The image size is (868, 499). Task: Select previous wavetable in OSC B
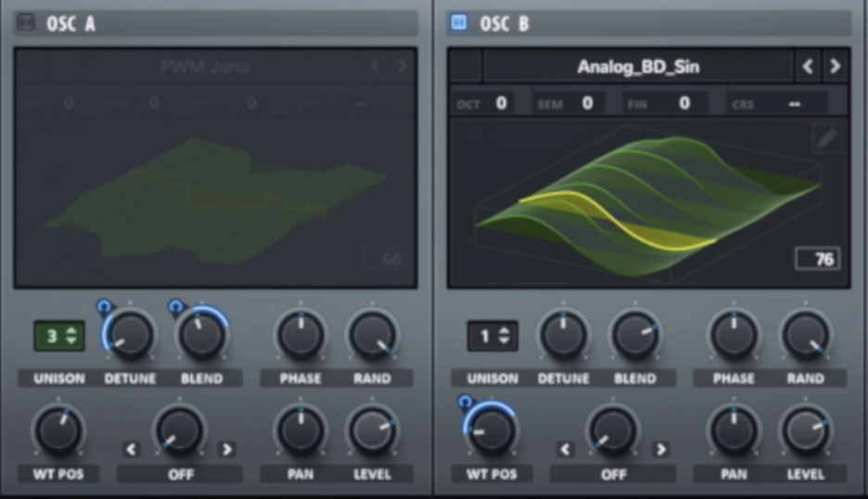(808, 67)
